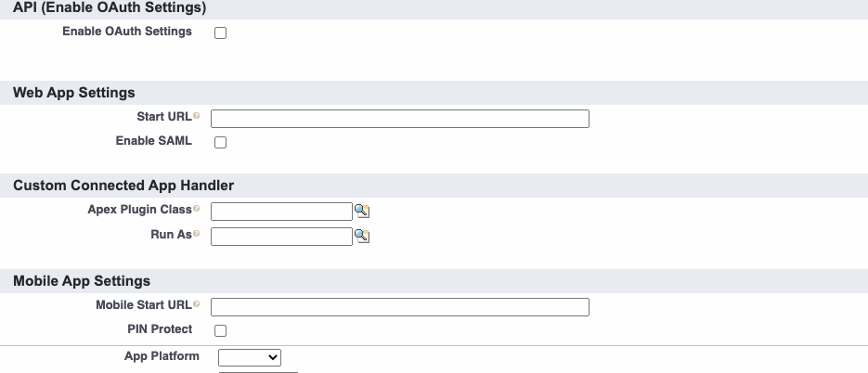Focus the Start URL text field
The width and height of the screenshot is (868, 373).
[x=400, y=119]
